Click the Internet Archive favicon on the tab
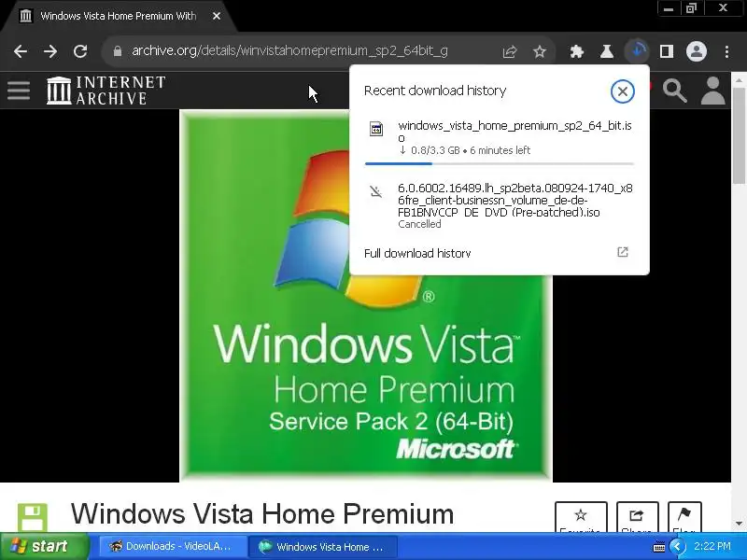The width and height of the screenshot is (747, 560). (x=26, y=16)
